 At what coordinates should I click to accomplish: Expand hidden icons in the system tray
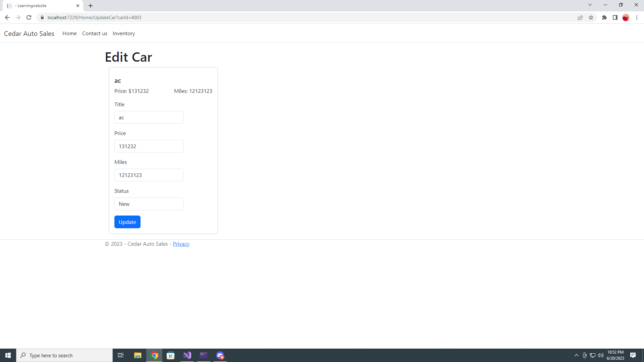(x=576, y=355)
